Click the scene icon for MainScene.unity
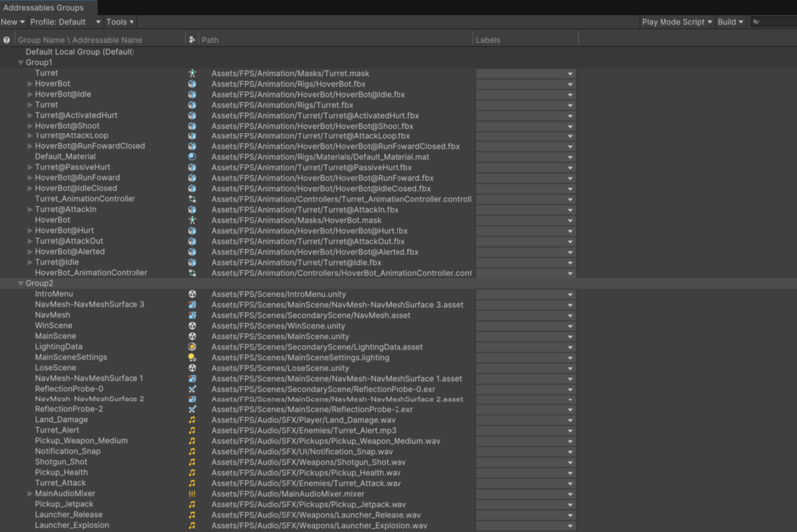The image size is (797, 532). pyautogui.click(x=192, y=336)
